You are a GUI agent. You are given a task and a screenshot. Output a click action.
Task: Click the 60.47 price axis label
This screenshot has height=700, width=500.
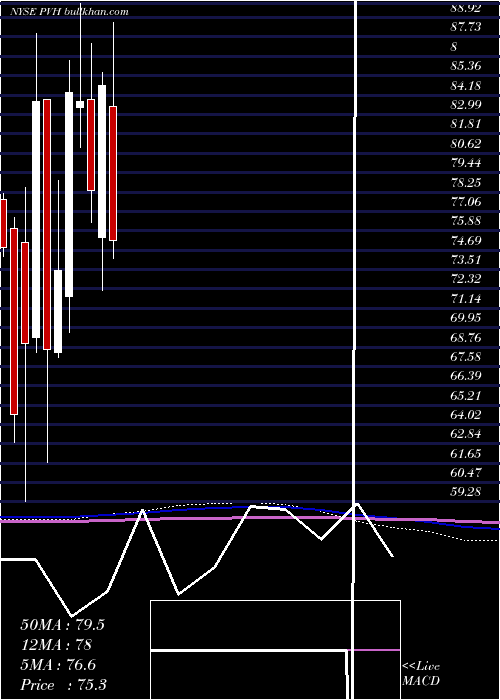pos(466,474)
